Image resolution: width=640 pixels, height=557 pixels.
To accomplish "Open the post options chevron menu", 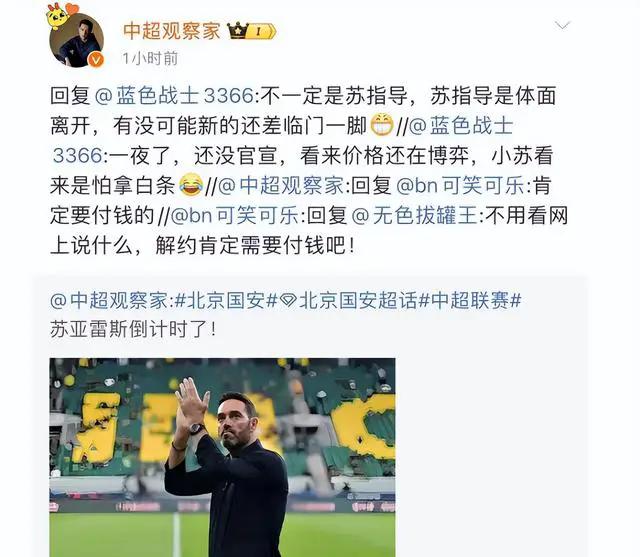I will 562,26.
